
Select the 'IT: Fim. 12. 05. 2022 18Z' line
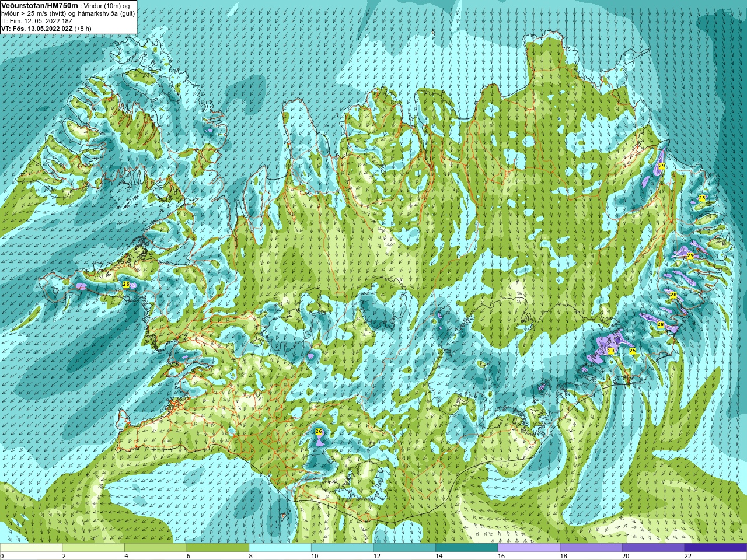37,20
